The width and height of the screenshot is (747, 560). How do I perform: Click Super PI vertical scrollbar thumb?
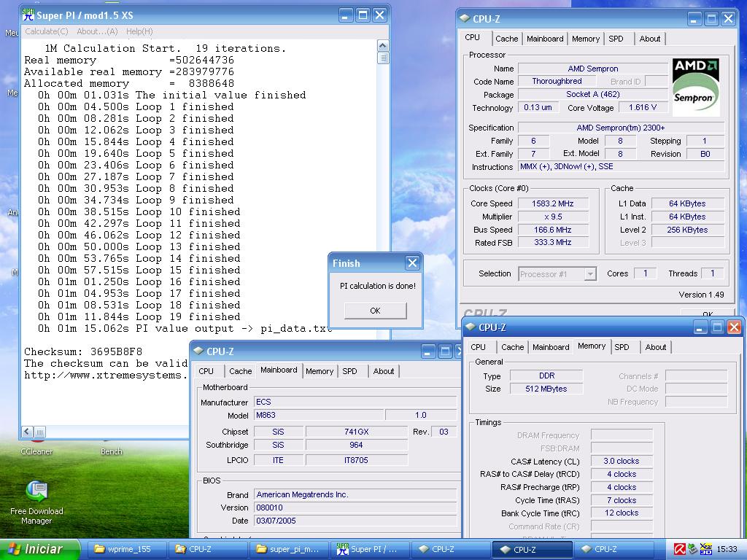382,58
